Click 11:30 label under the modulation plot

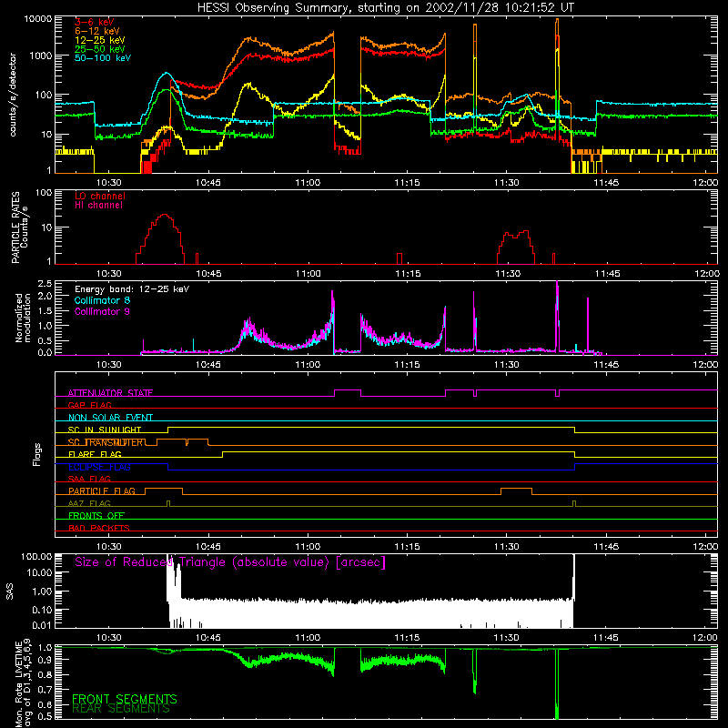pyautogui.click(x=507, y=365)
